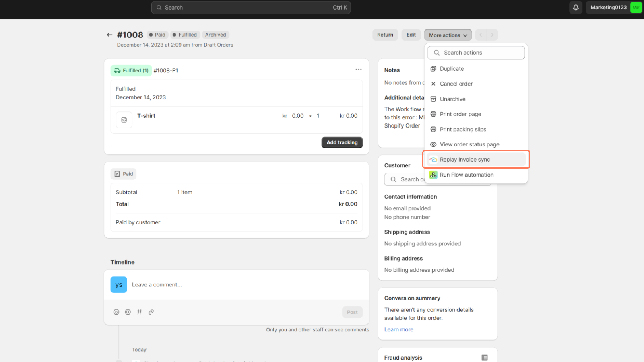
Task: Attach a file with the paperclip icon
Action: pyautogui.click(x=151, y=312)
